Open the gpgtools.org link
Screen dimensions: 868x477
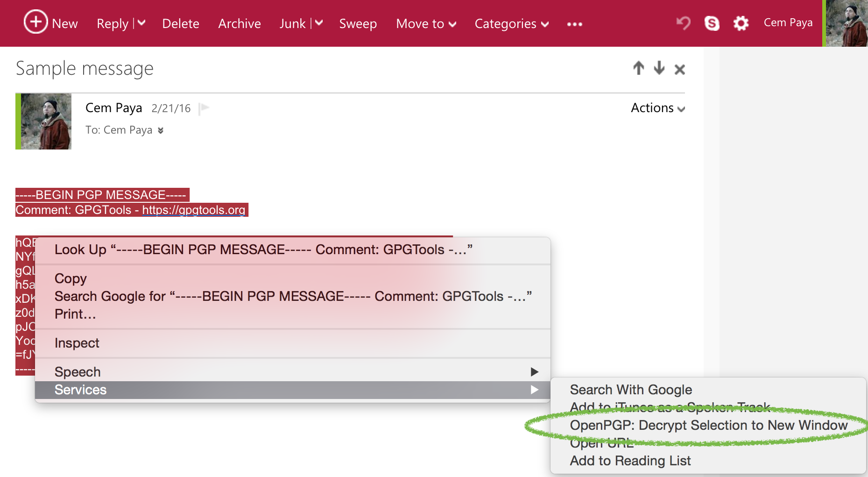click(194, 210)
